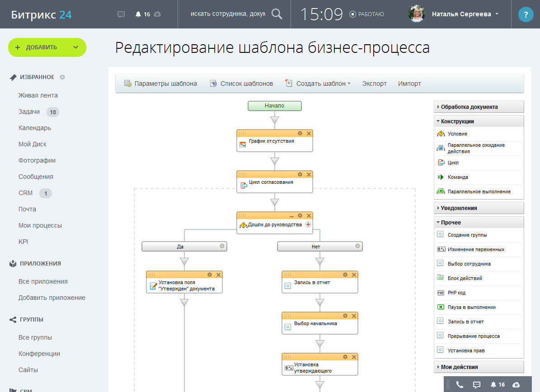Image resolution: width=540 pixels, height=392 pixels.
Task: Open the help question mark button
Action: pos(526,14)
